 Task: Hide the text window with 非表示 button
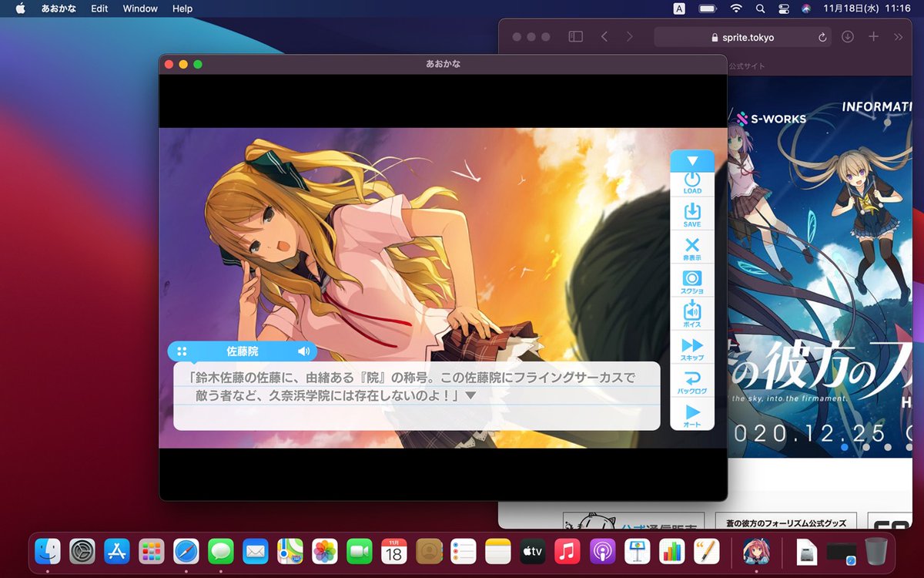(692, 249)
